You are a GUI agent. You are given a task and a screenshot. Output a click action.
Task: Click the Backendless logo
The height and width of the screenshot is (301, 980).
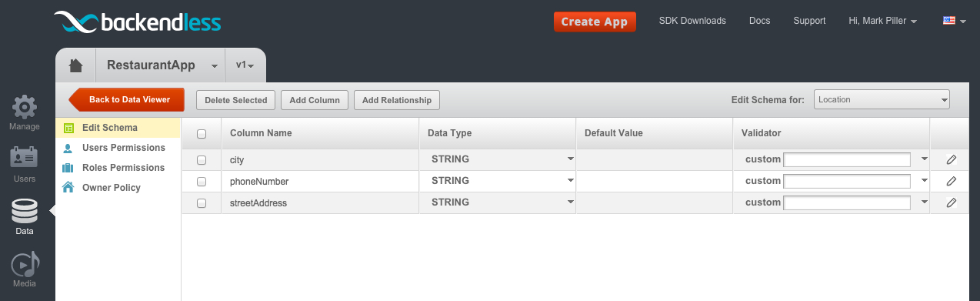137,22
